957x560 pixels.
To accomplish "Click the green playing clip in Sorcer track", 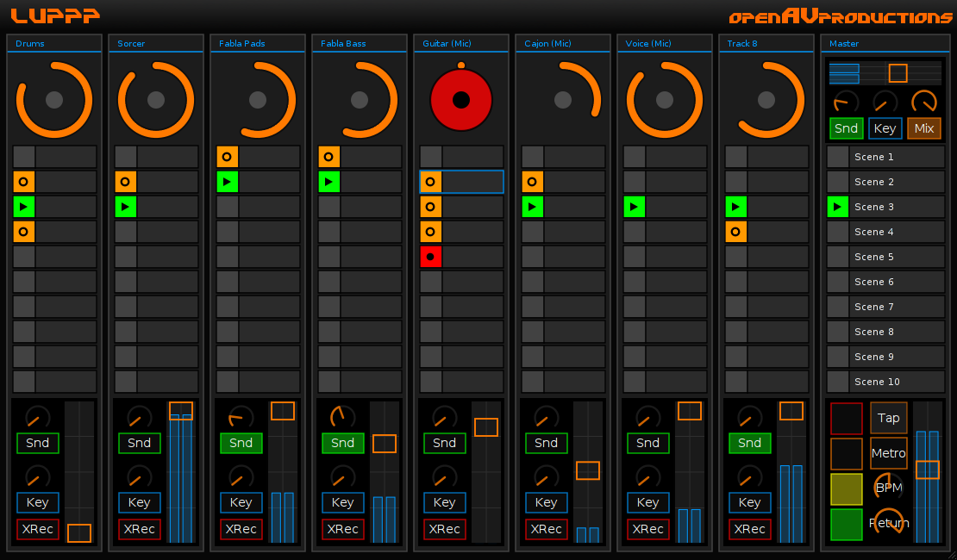I will pyautogui.click(x=126, y=207).
